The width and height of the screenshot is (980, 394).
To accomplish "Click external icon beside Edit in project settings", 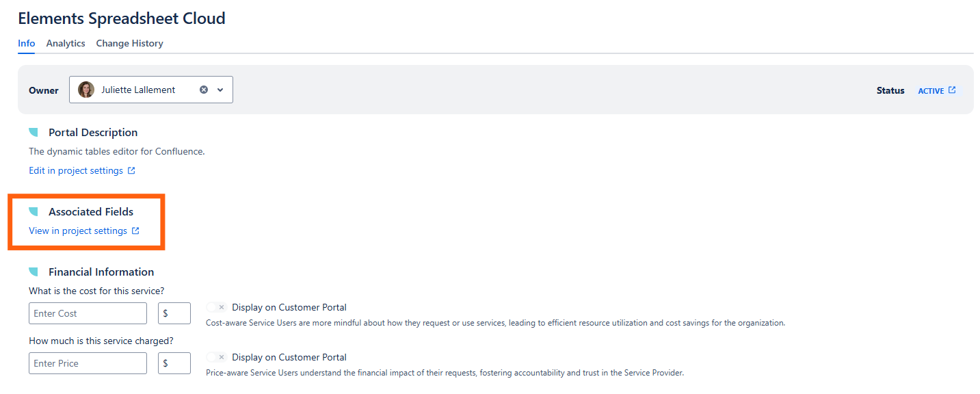I will 131,171.
